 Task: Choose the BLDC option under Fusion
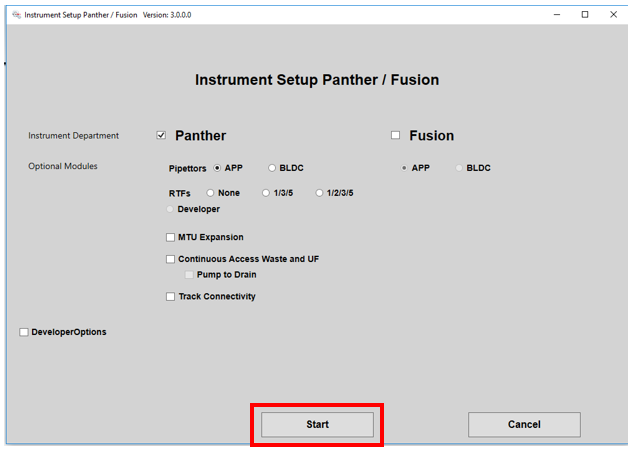(460, 168)
